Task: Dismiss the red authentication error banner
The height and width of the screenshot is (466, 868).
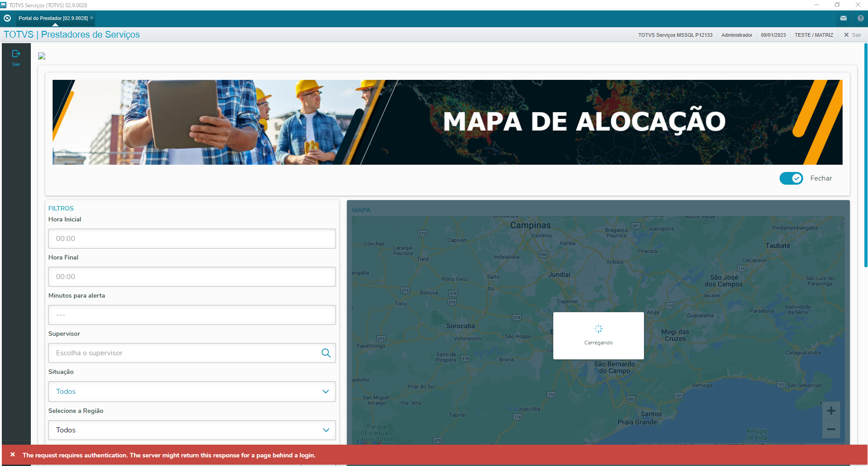Action: 13,455
